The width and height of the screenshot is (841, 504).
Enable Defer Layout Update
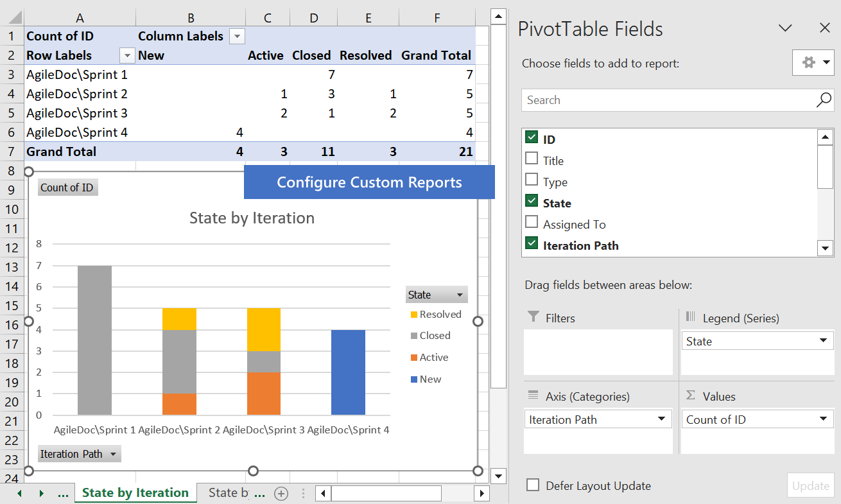pos(532,486)
